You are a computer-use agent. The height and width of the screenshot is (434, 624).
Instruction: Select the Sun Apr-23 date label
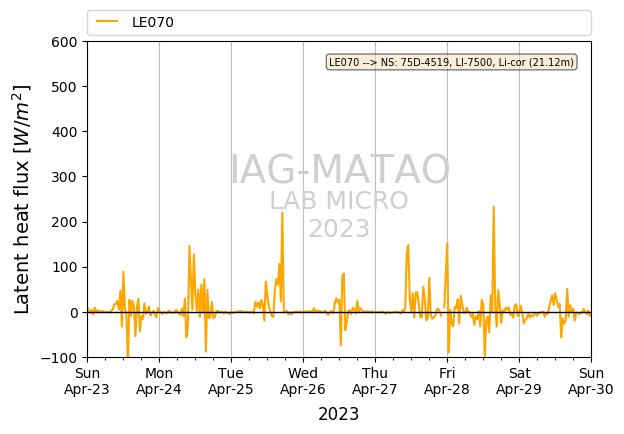87,381
